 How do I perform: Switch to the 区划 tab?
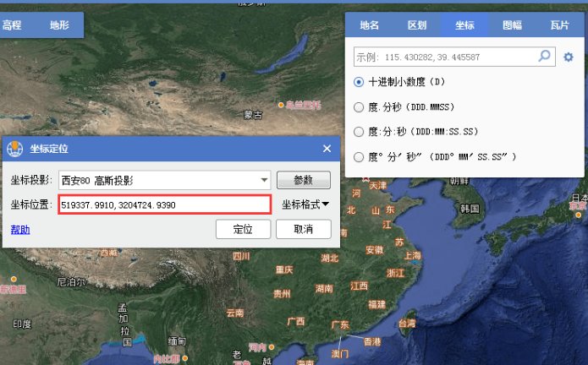[417, 25]
